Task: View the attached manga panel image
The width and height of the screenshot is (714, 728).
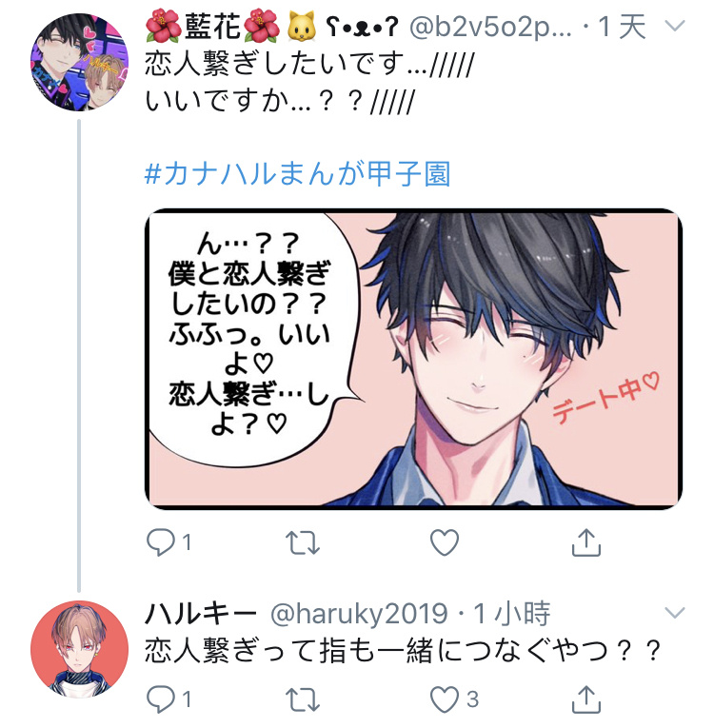Action: point(413,359)
